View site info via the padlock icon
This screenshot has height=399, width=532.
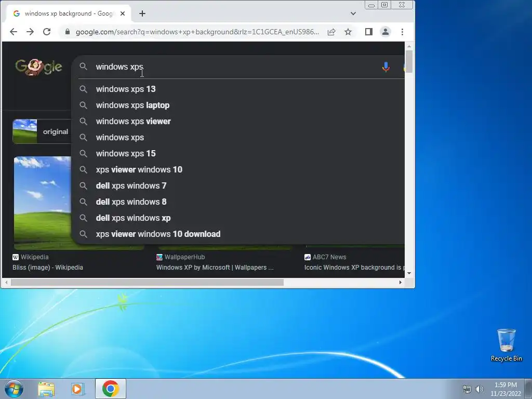point(68,32)
